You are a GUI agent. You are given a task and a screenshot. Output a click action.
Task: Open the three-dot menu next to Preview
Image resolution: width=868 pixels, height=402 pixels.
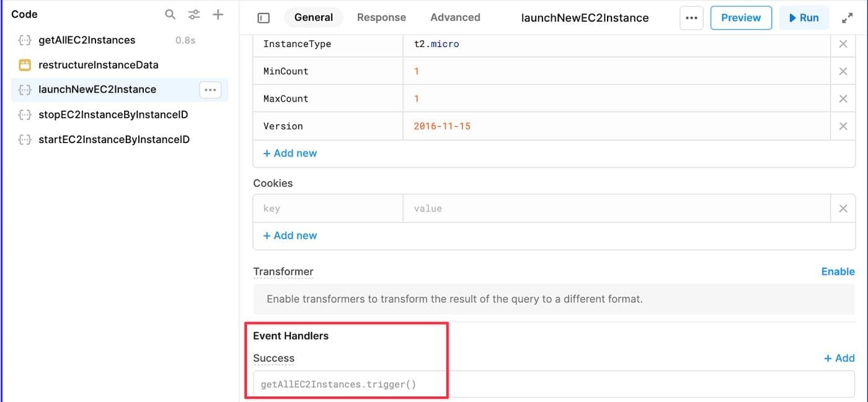691,18
